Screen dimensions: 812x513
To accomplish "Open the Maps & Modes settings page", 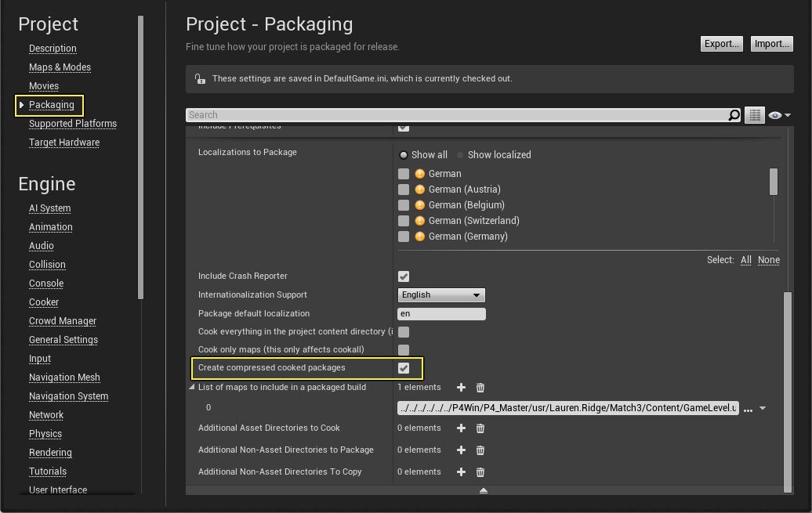I will coord(60,67).
